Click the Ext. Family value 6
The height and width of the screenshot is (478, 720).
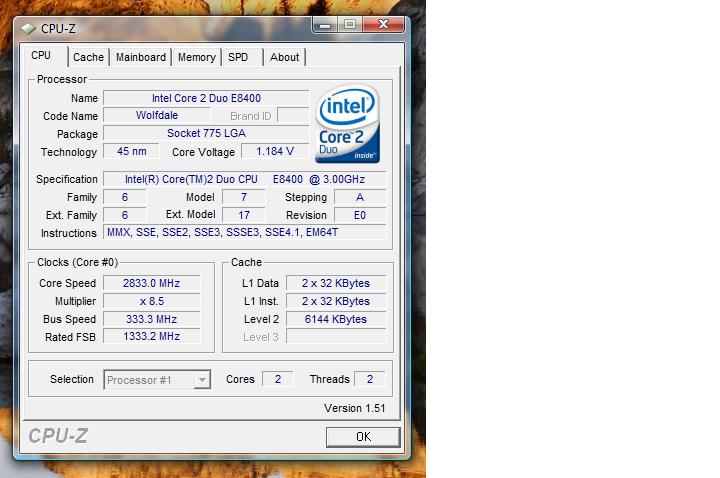coord(124,215)
